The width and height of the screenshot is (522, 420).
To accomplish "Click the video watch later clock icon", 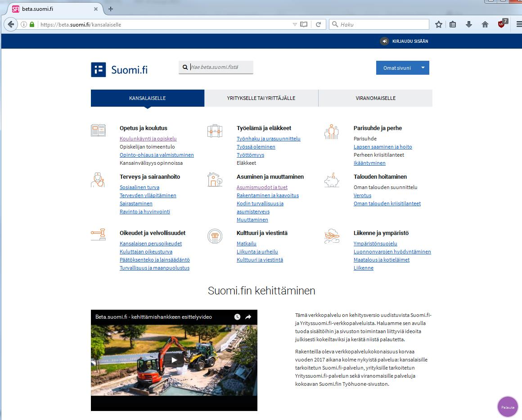I will [237, 317].
